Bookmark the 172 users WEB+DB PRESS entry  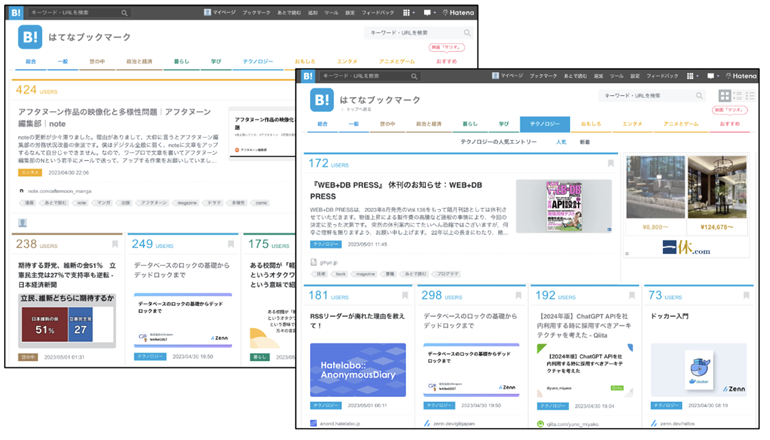pos(610,164)
